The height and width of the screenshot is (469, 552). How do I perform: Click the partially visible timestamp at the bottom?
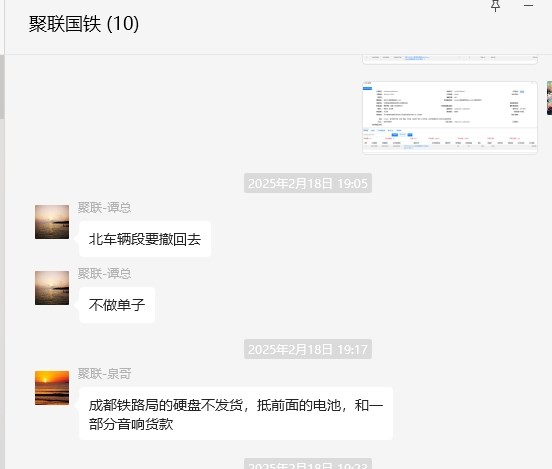[308, 464]
